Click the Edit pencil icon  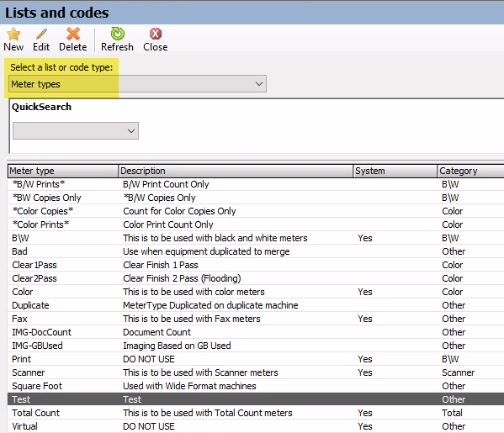pyautogui.click(x=41, y=34)
